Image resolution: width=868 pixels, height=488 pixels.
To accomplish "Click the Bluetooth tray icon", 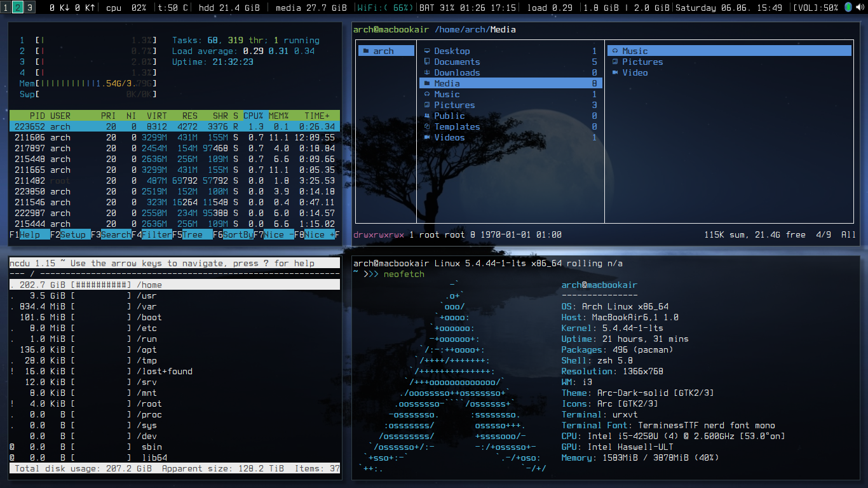I will [x=848, y=8].
